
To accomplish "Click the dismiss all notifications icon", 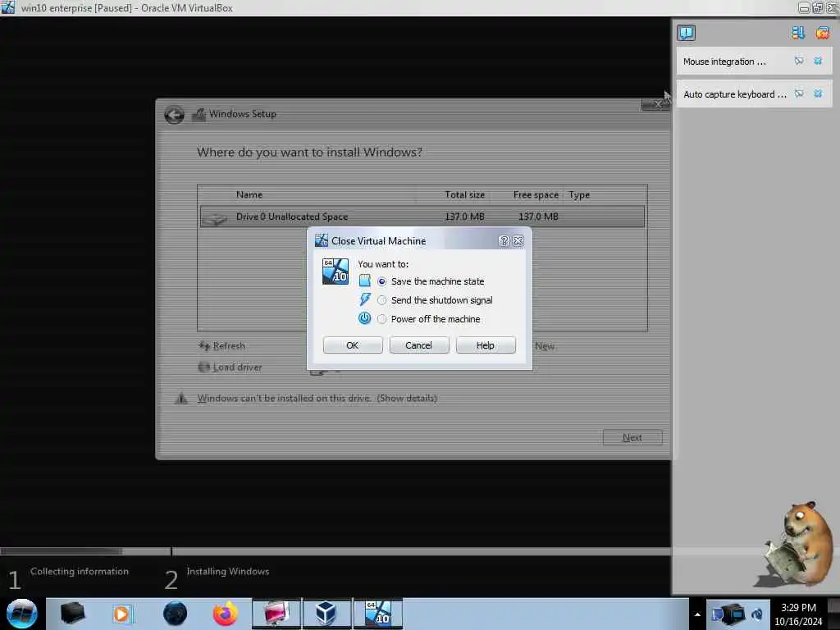I will [x=822, y=33].
